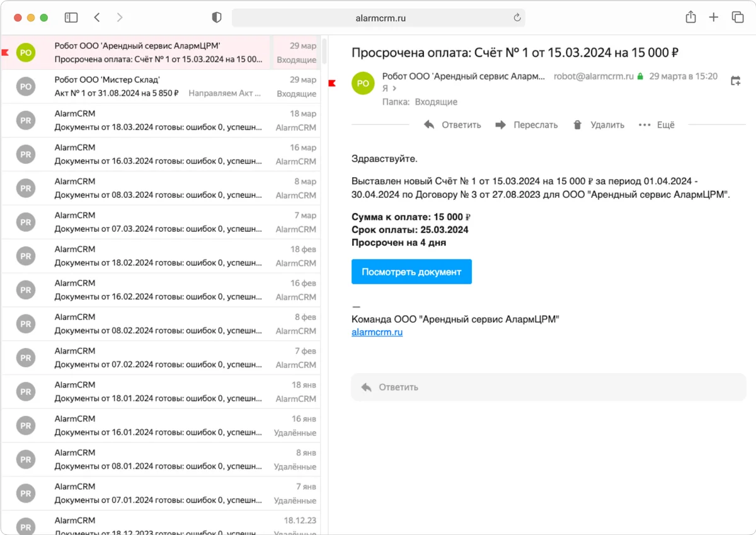Click the PR avatar of the 8 мар email
The image size is (756, 535).
click(26, 188)
